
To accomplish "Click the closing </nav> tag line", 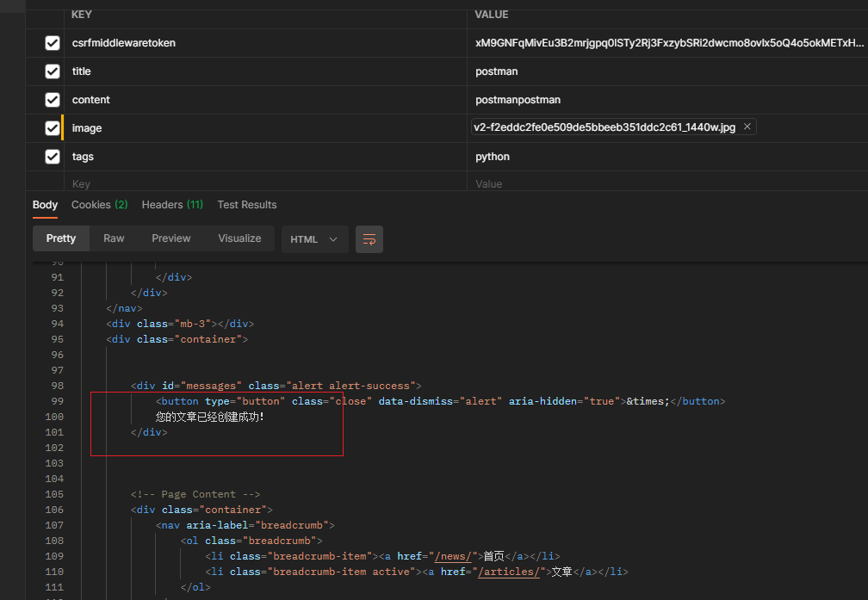I will click(x=124, y=308).
